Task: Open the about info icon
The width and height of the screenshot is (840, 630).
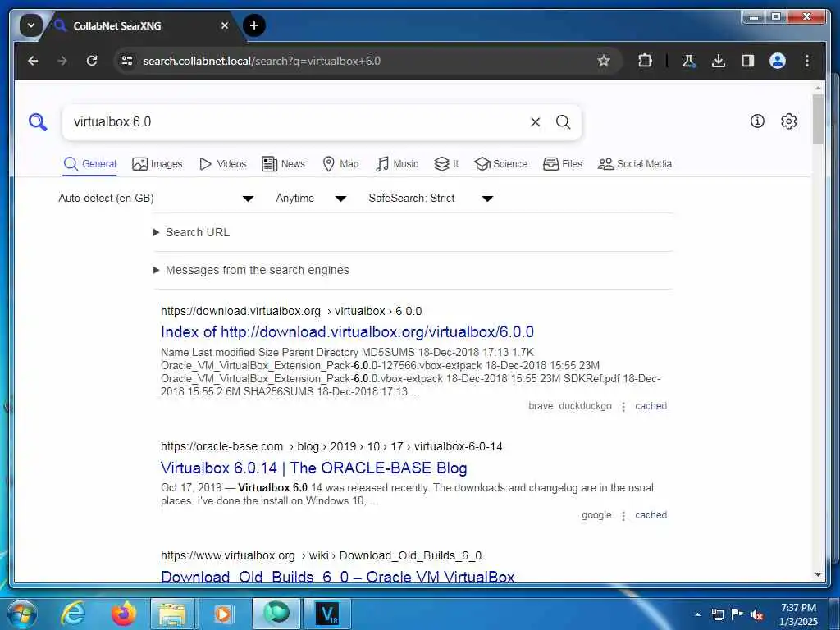Action: (757, 121)
